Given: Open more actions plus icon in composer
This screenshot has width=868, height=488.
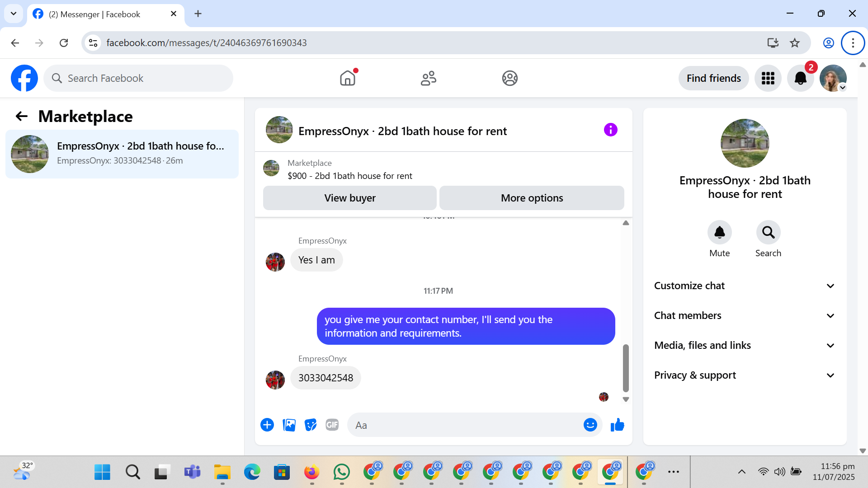Looking at the screenshot, I should [x=267, y=425].
